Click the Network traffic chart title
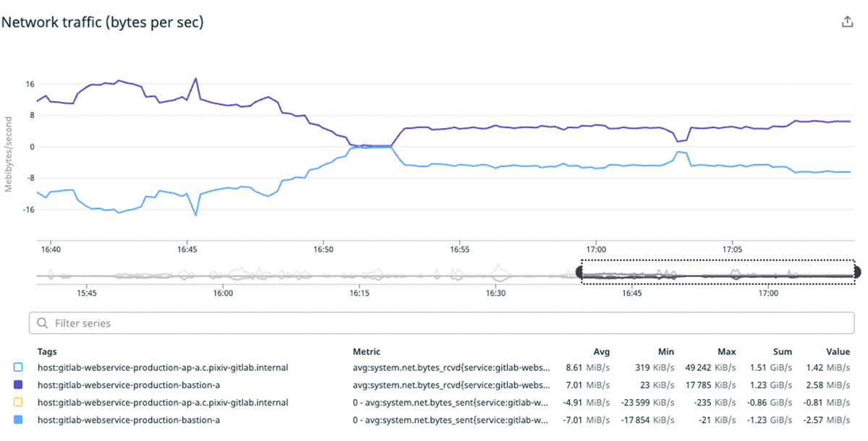This screenshot has height=441, width=868. click(103, 22)
